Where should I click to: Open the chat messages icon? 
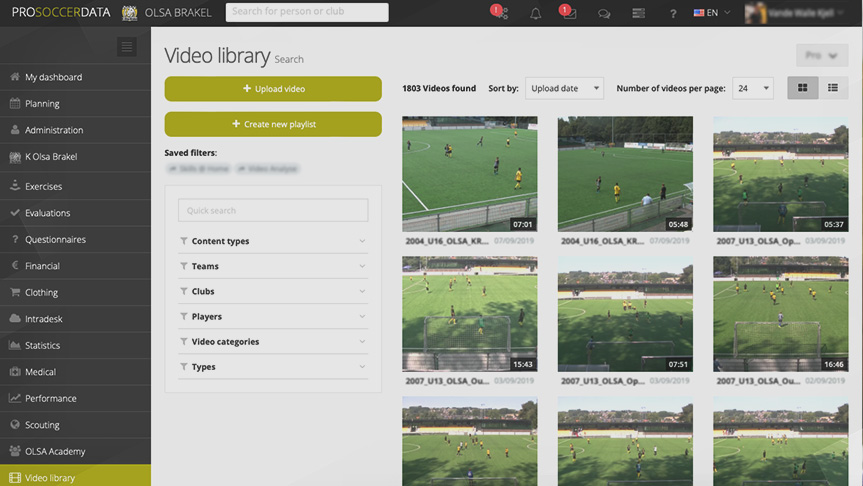pyautogui.click(x=604, y=13)
